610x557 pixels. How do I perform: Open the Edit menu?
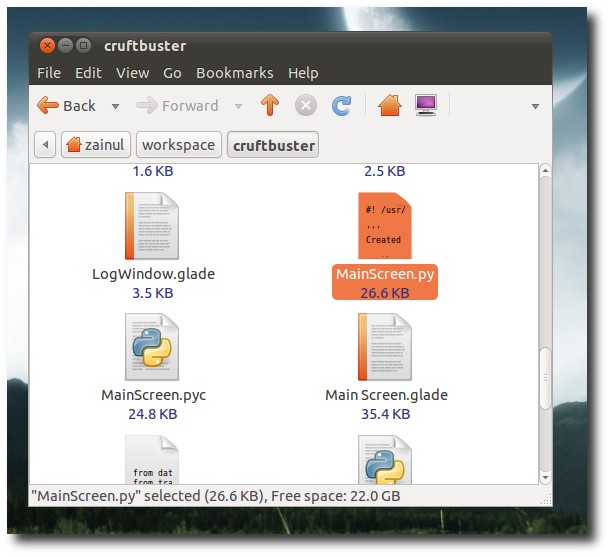pos(88,73)
